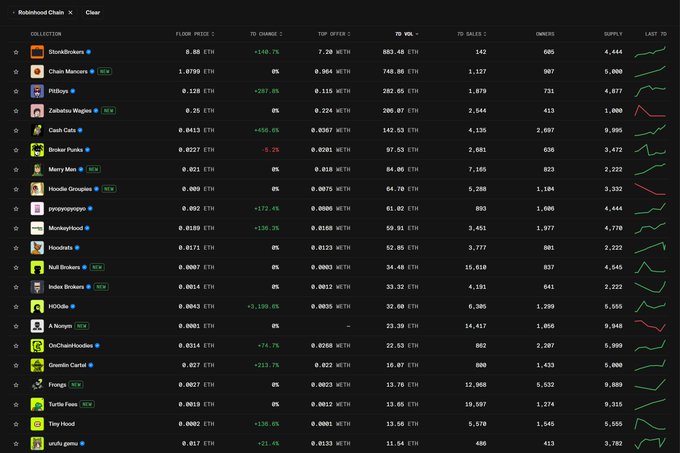
Task: Click the Gremlin Cartel avatar
Action: (37, 365)
